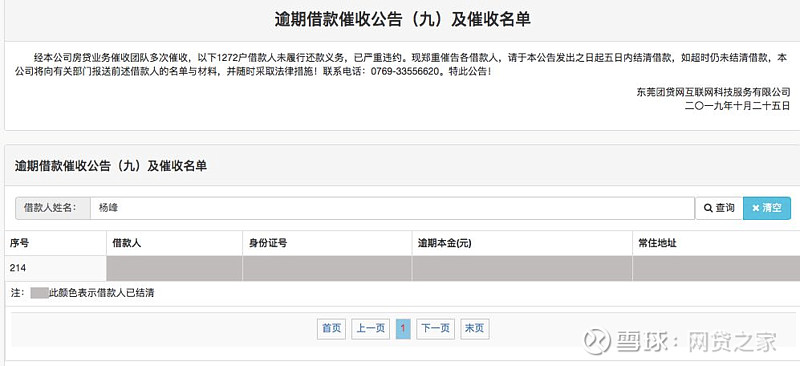The image size is (800, 366).
Task: Select page number 1
Action: pyautogui.click(x=403, y=329)
